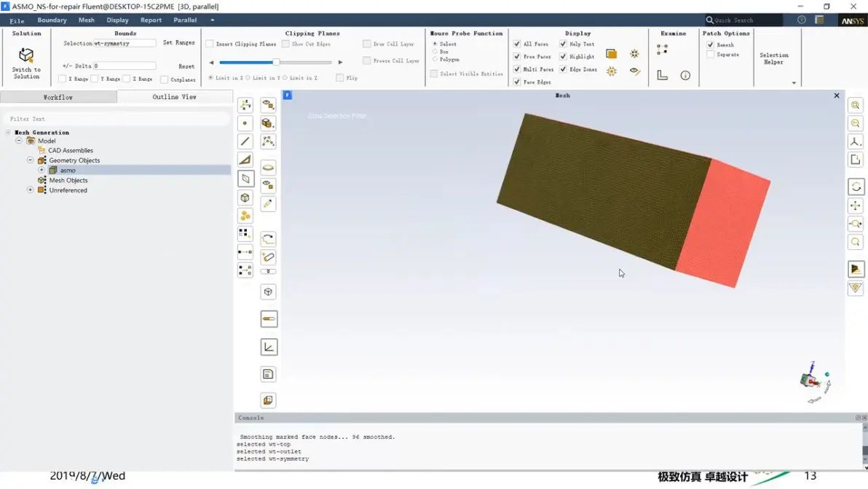Viewport: 868px width, 489px height.
Task: Switch to the Workflow tab
Action: pyautogui.click(x=58, y=97)
